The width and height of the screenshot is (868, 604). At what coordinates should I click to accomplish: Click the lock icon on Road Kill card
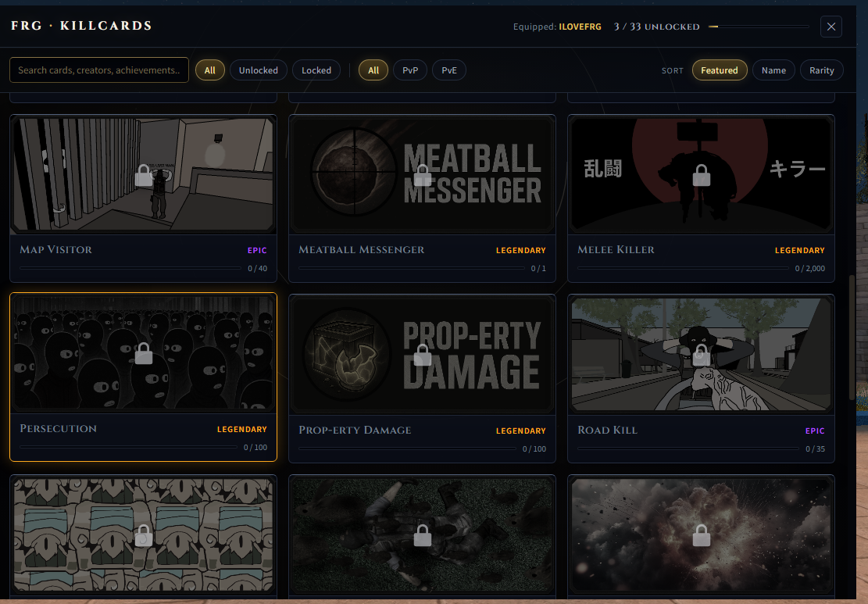702,356
